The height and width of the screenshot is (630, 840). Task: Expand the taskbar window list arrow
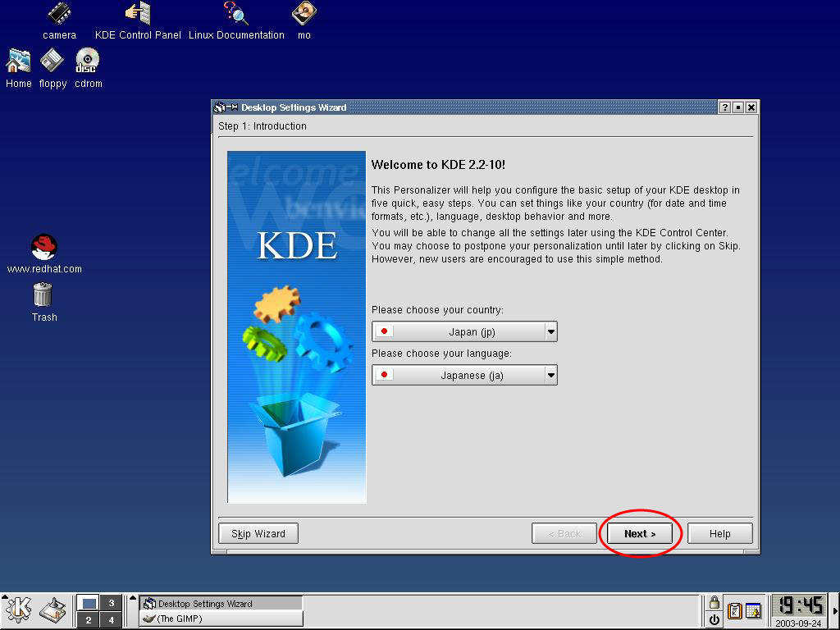[133, 598]
